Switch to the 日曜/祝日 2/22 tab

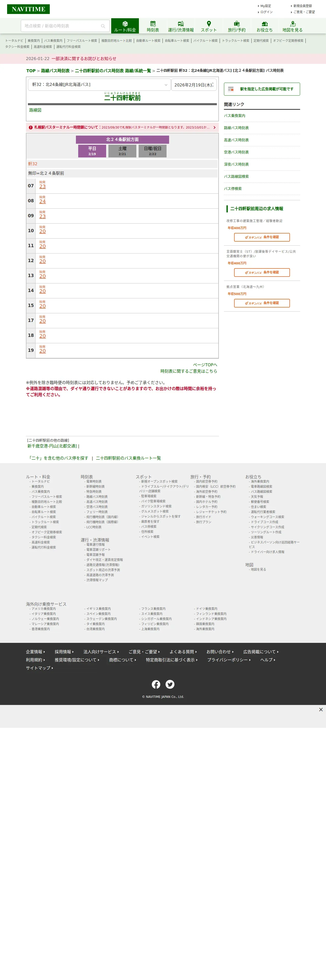(152, 151)
